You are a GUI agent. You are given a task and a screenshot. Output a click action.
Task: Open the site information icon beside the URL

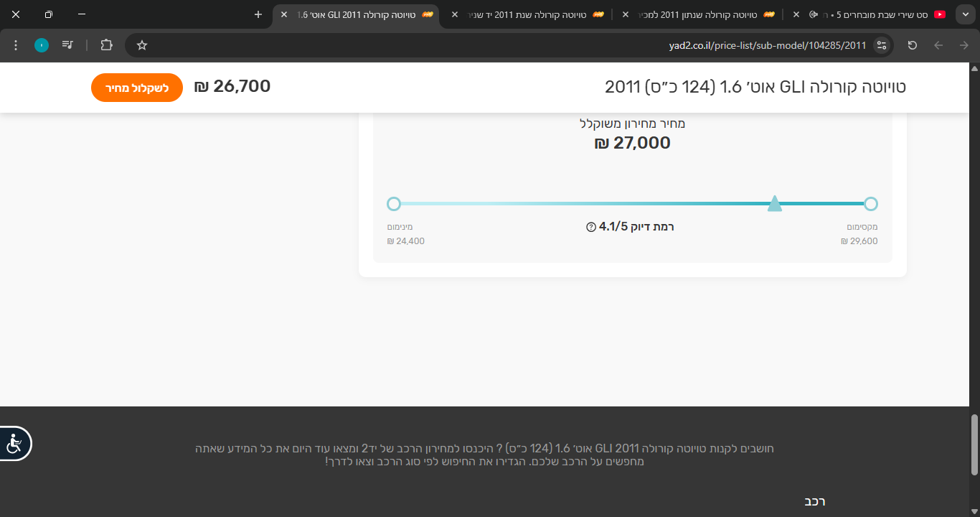(x=882, y=45)
